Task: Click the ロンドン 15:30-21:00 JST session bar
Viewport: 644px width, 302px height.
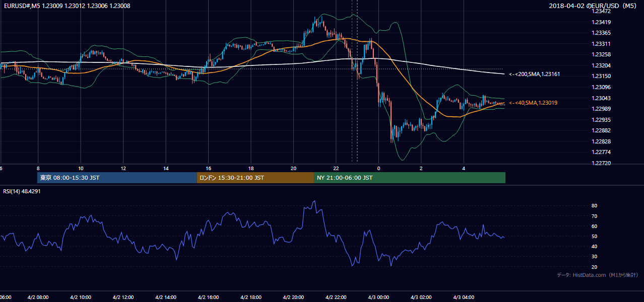Action: (x=255, y=178)
